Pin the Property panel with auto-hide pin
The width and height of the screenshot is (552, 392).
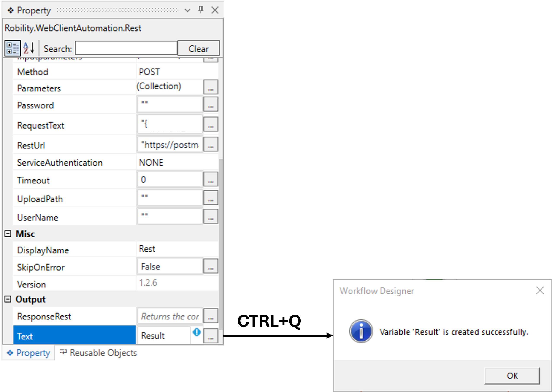coord(201,10)
